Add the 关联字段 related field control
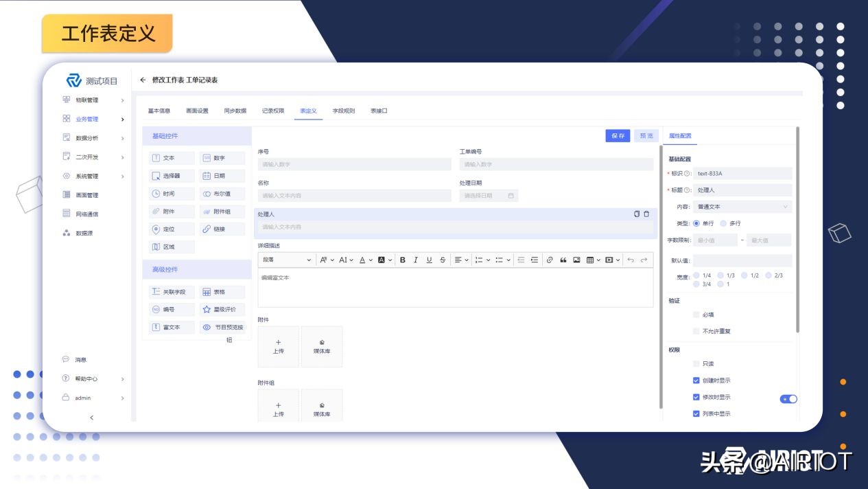 click(x=172, y=292)
